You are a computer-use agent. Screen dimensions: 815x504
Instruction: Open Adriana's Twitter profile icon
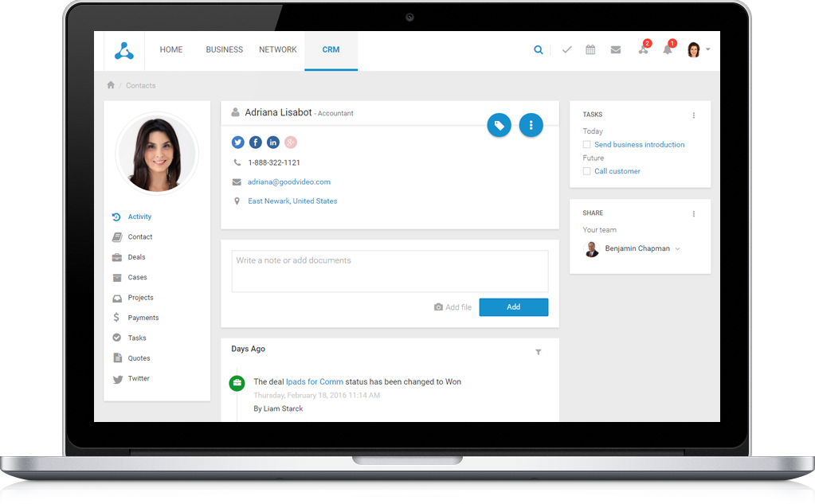(237, 143)
